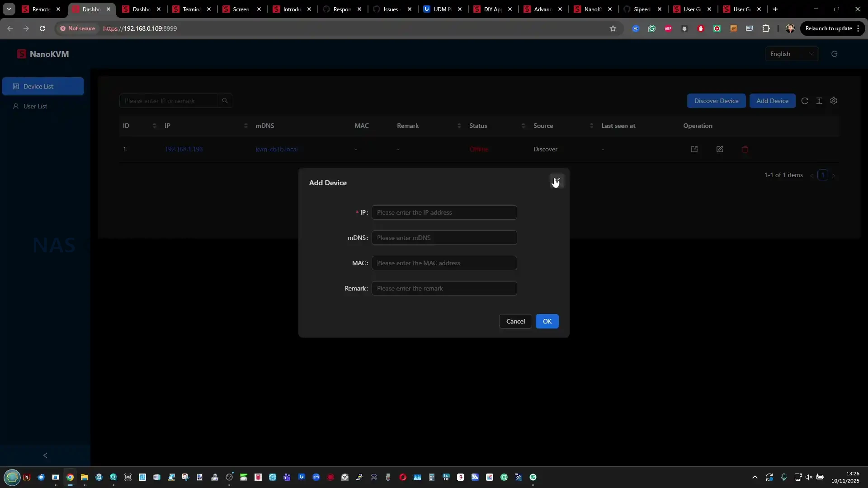The height and width of the screenshot is (488, 868).
Task: Click the column height adjust icon
Action: point(819,101)
